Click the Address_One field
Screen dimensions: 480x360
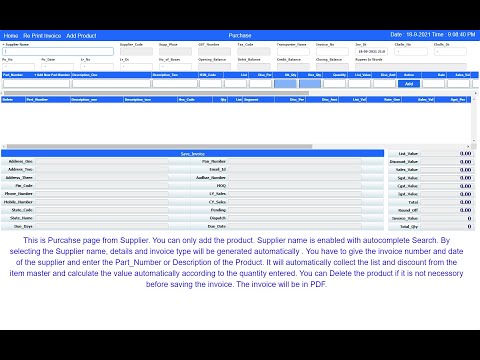(x=102, y=161)
